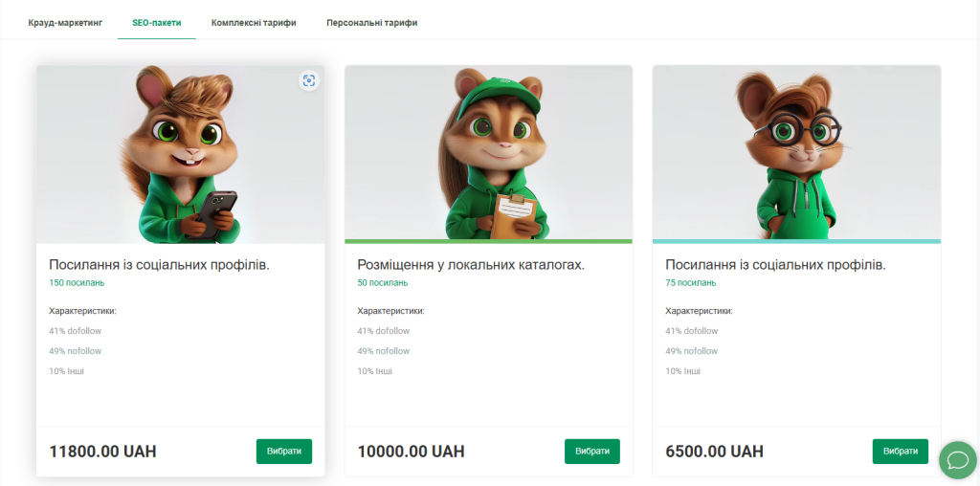
Task: Click the 75 посилань green label
Action: coord(690,282)
